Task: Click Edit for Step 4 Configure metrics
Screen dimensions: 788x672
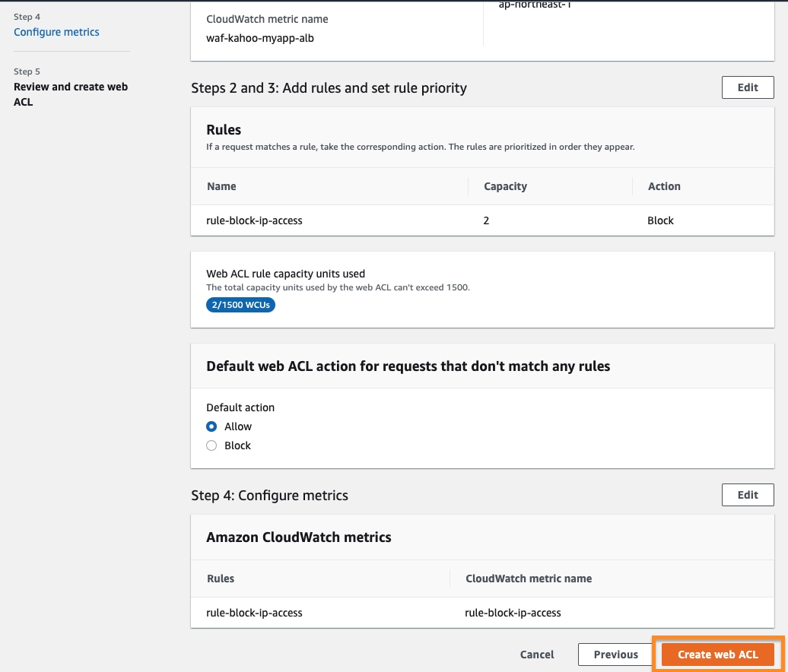Action: [747, 495]
